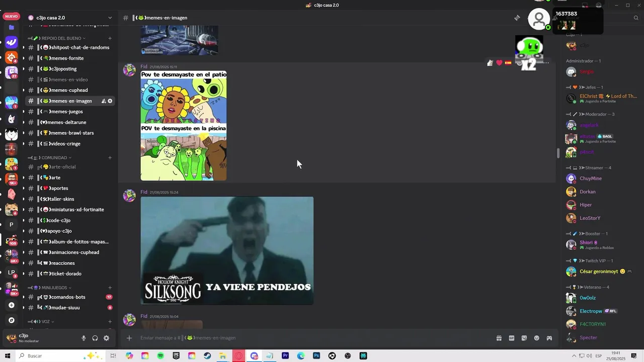Open videos-cringe channel
The width and height of the screenshot is (644, 362).
(x=70, y=144)
